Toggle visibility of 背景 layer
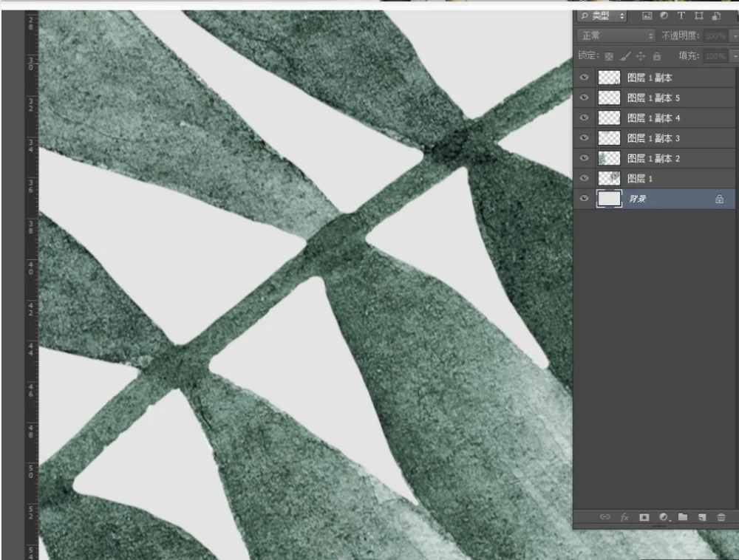Image resolution: width=739 pixels, height=560 pixels. tap(584, 198)
